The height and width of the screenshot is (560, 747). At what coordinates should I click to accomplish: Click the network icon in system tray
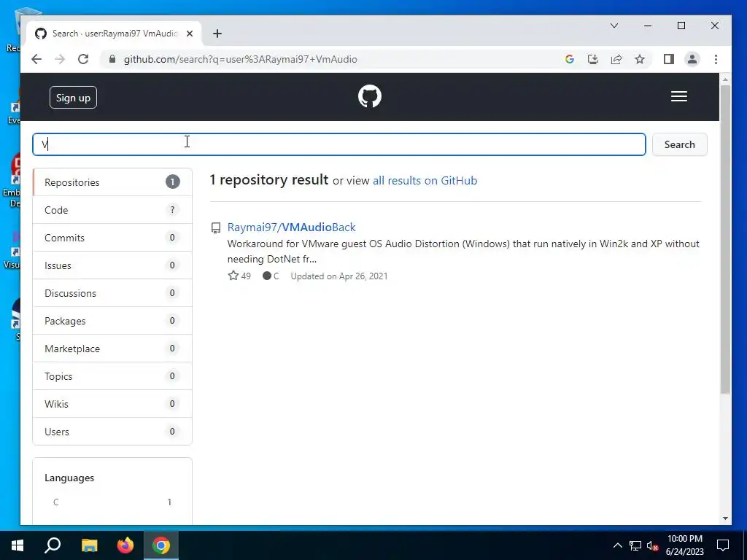(x=635, y=545)
